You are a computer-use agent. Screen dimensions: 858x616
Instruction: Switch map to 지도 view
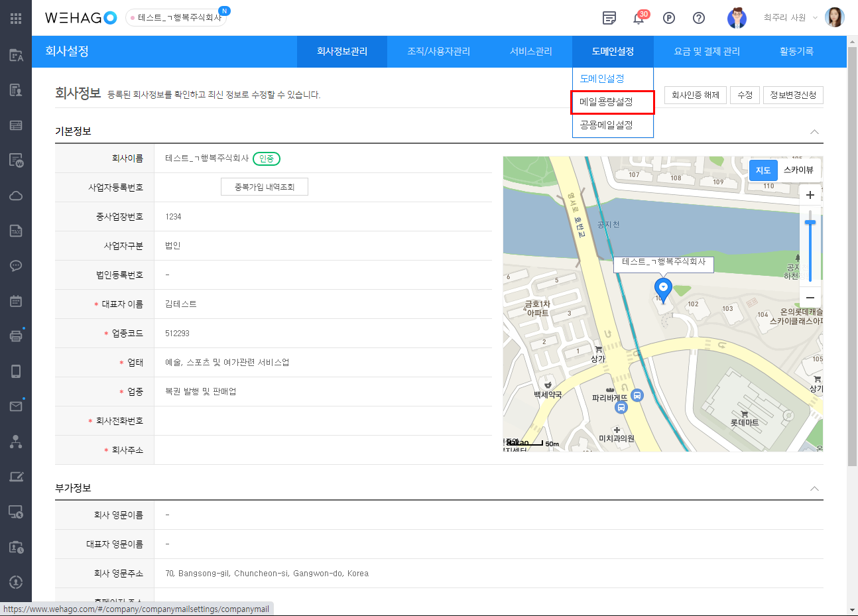coord(763,170)
